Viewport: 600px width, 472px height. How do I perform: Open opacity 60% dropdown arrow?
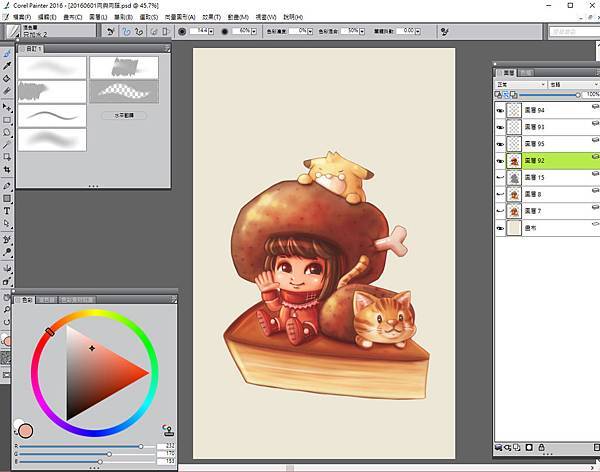[254, 32]
